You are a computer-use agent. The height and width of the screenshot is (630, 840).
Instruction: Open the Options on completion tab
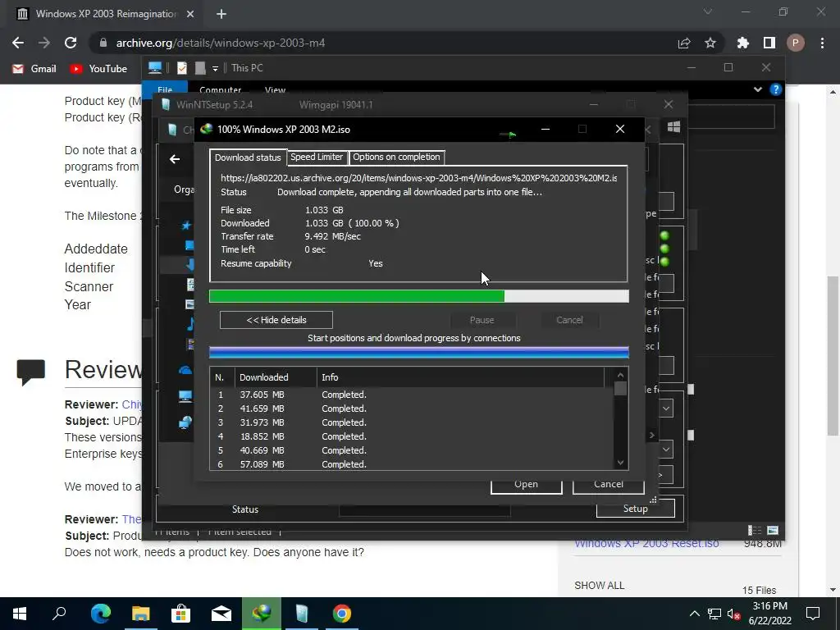coord(396,157)
